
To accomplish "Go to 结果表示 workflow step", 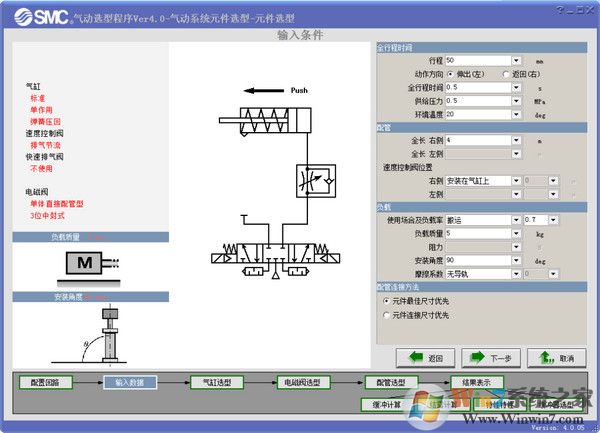I will (477, 383).
